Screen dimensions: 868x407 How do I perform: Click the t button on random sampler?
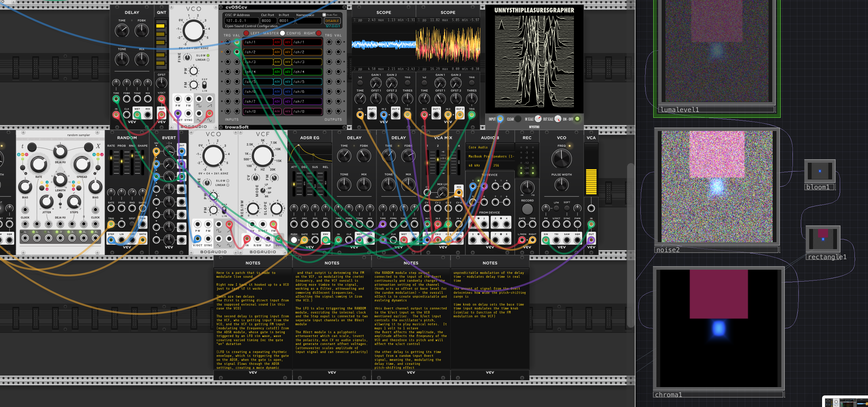coord(32,147)
